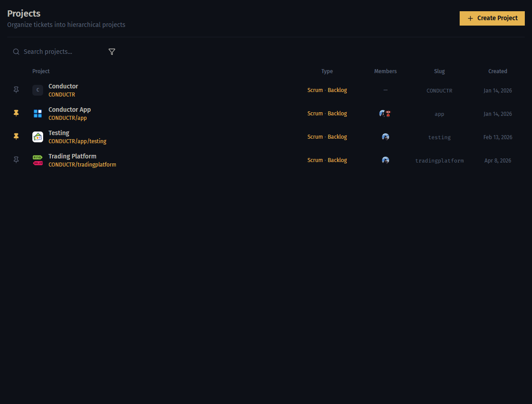Click member avatar in Testing row
This screenshot has width=532, height=404.
click(x=386, y=137)
